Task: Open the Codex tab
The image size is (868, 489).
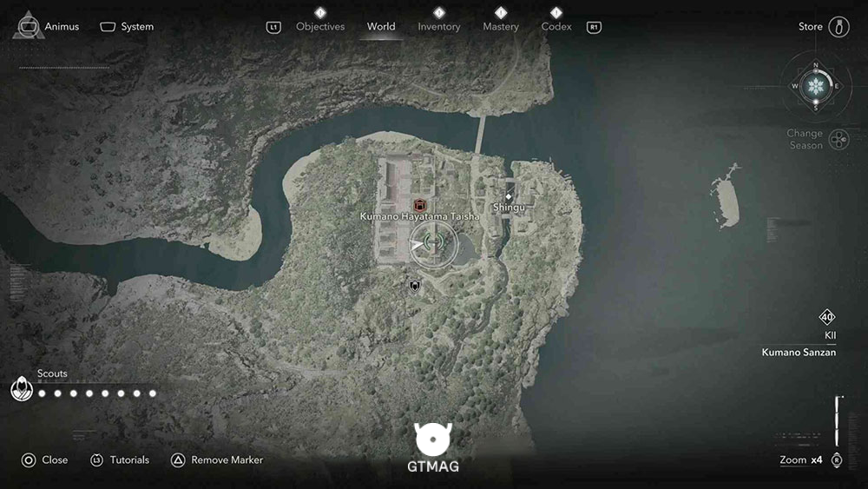Action: pos(556,27)
